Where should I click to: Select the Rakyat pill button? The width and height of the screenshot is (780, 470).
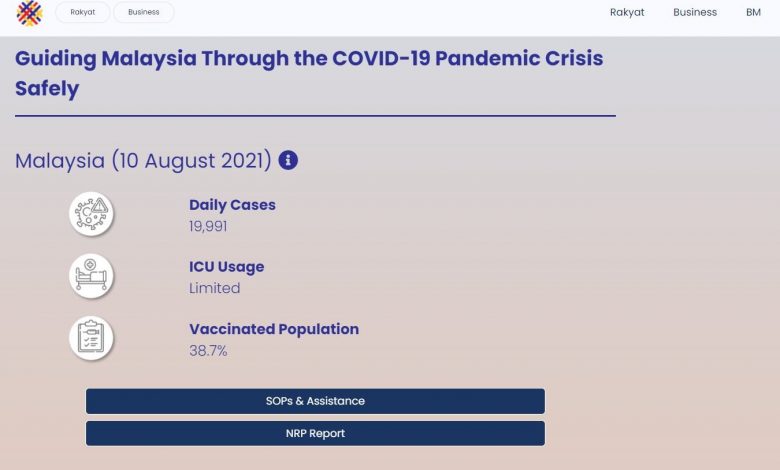click(x=83, y=12)
